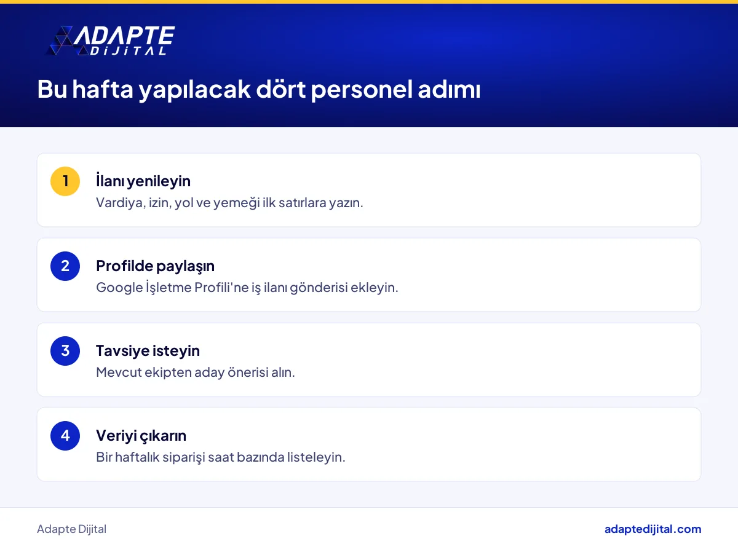Select the blue step 4 circle
Screen dimensions: 738x560
point(65,436)
